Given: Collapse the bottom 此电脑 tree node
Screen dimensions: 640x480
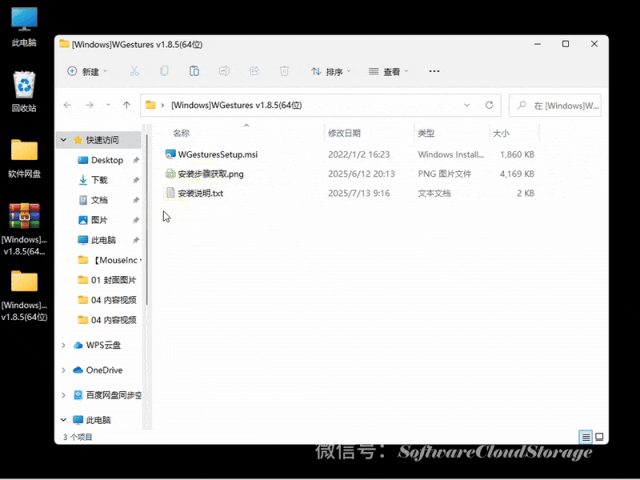Looking at the screenshot, I should (x=64, y=420).
